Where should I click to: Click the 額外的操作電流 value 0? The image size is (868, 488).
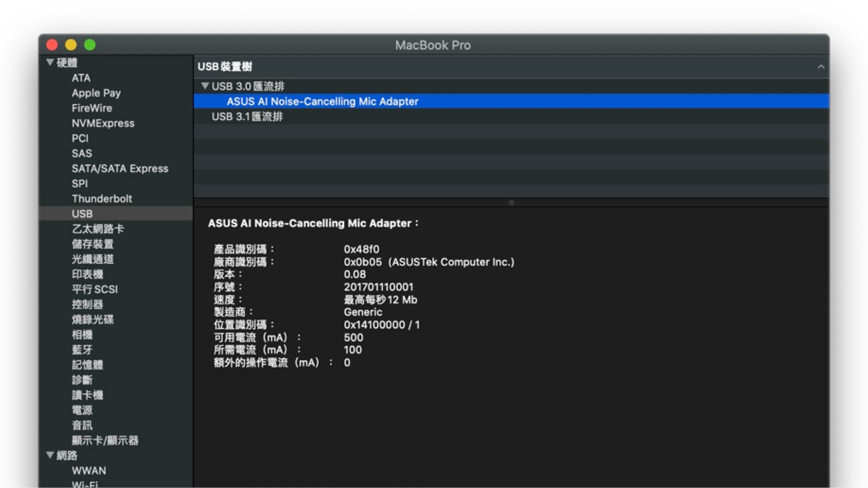347,363
